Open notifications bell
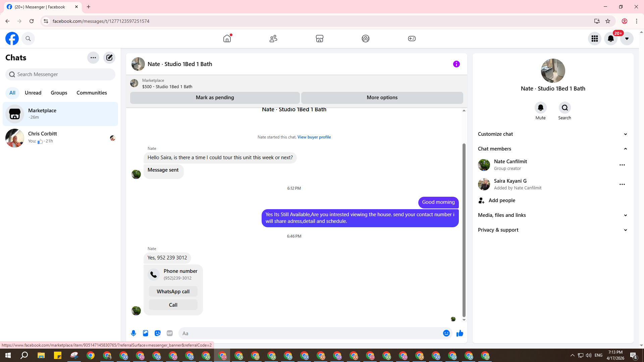 pos(610,39)
